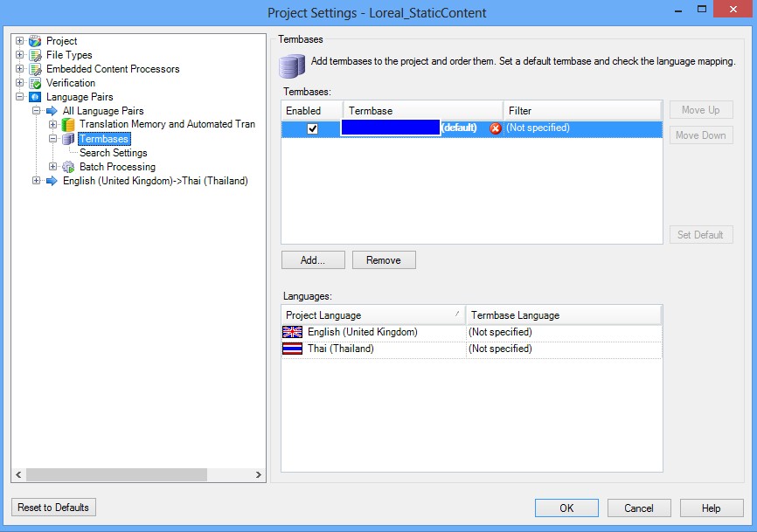Click the United Kingdom flag icon
This screenshot has width=757, height=532.
(292, 332)
